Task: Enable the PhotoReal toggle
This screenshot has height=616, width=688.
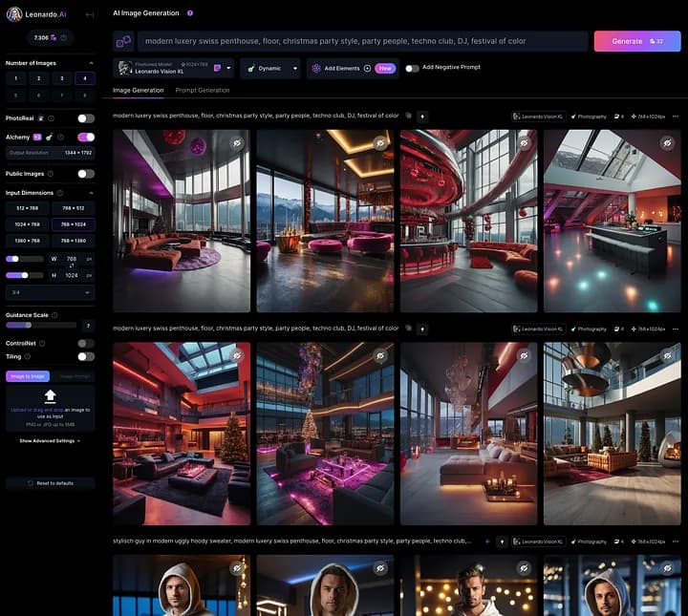Action: (x=86, y=118)
